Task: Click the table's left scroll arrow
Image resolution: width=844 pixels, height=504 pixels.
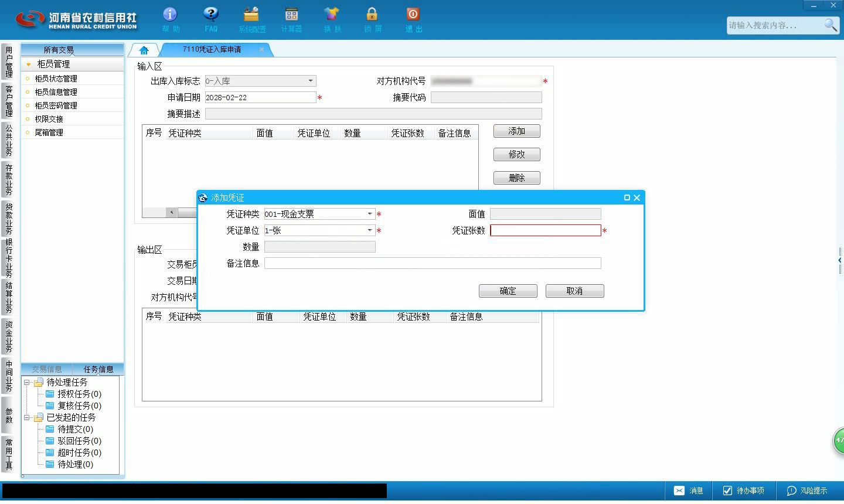Action: pyautogui.click(x=172, y=212)
